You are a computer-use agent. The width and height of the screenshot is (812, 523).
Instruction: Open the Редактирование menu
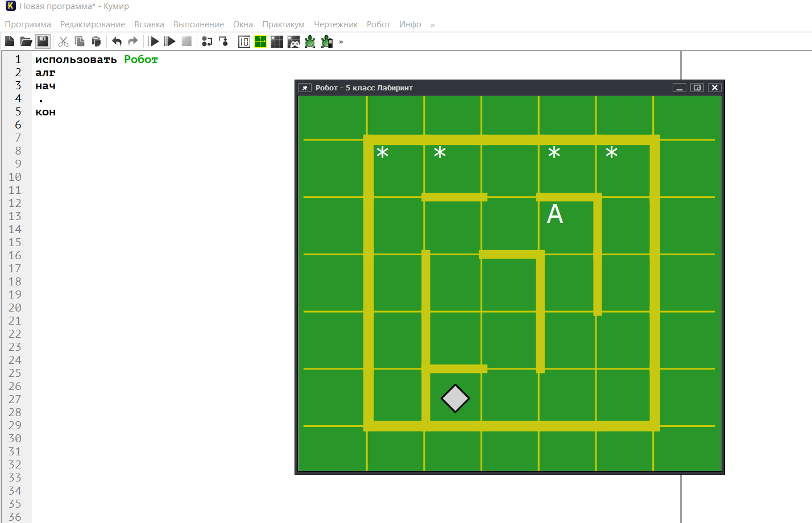pos(93,24)
